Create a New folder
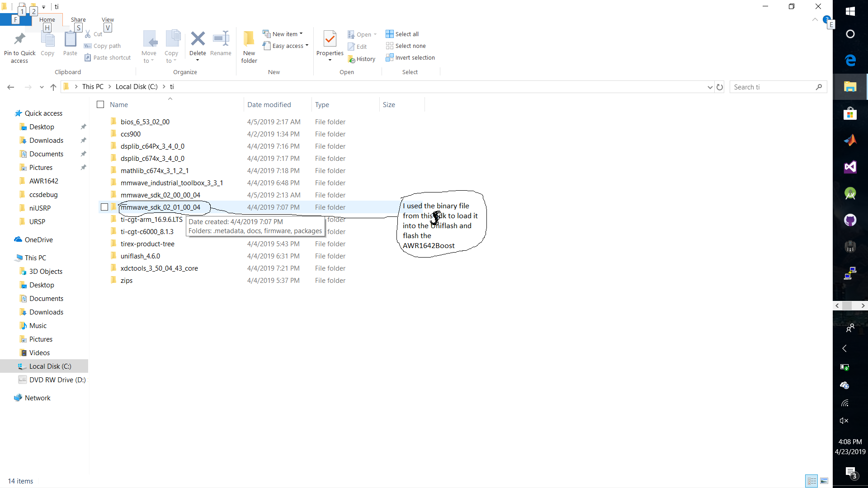 (249, 47)
